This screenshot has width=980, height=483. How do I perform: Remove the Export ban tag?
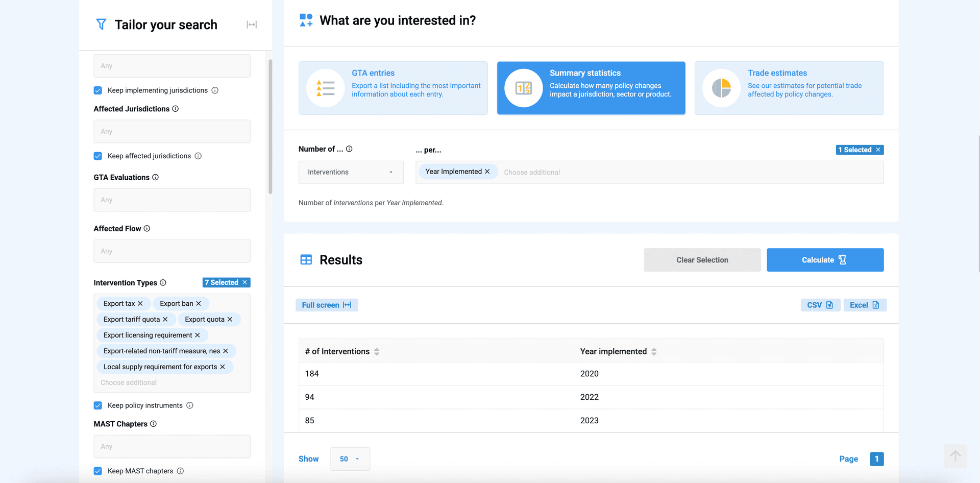coord(199,304)
